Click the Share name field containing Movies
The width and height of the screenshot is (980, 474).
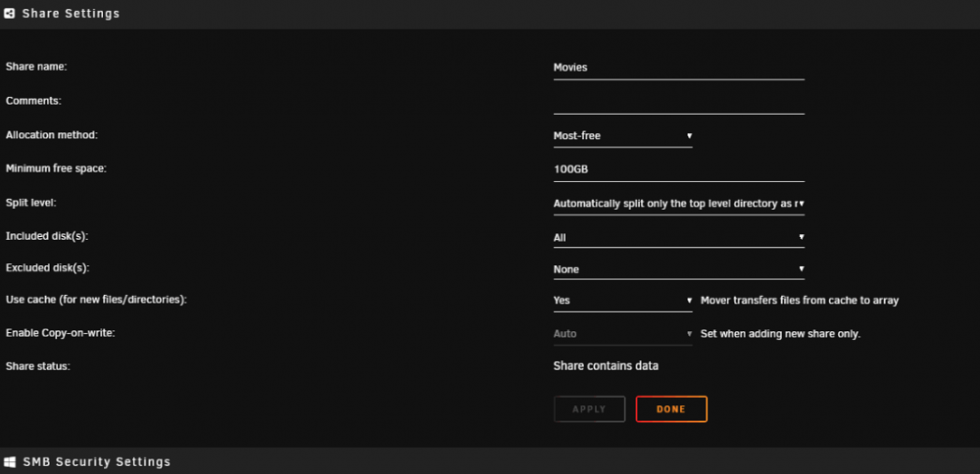tap(679, 68)
